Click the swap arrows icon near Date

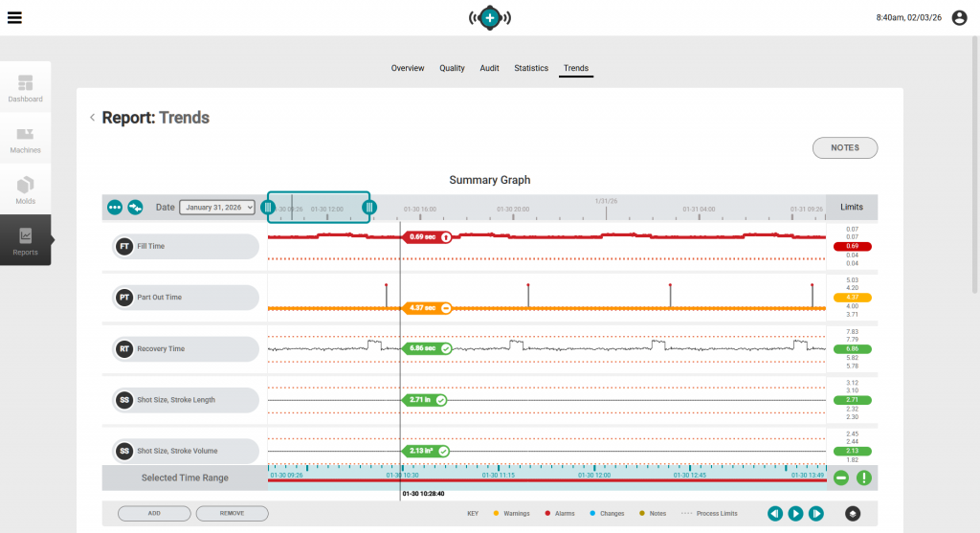[x=135, y=208]
